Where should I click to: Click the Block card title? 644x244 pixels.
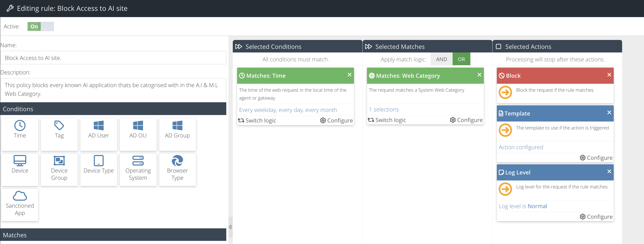(513, 76)
